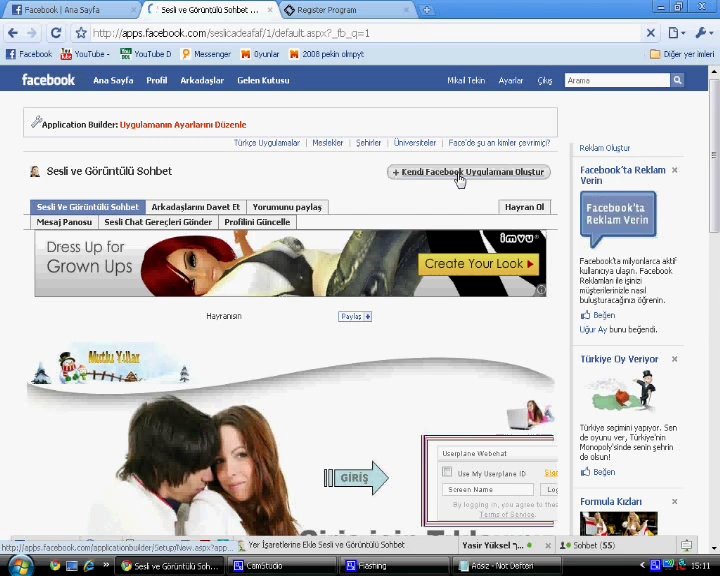The width and height of the screenshot is (720, 576).
Task: Open the YouTube D bookmark
Action: tap(146, 54)
